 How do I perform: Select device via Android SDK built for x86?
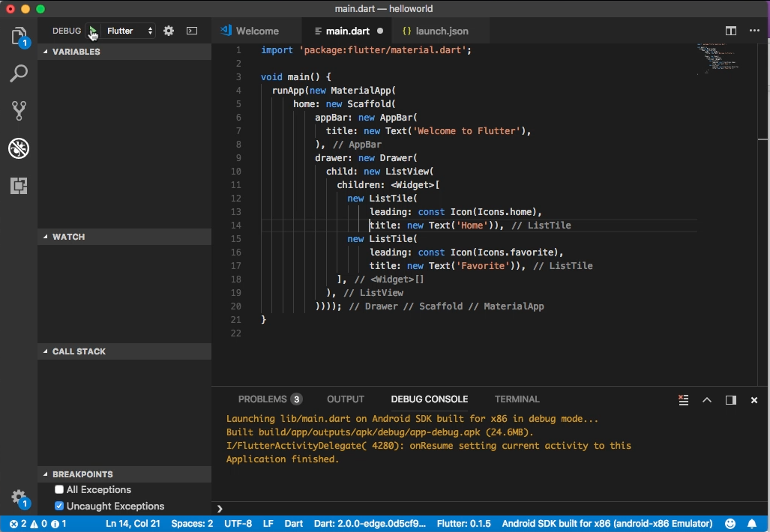point(607,524)
